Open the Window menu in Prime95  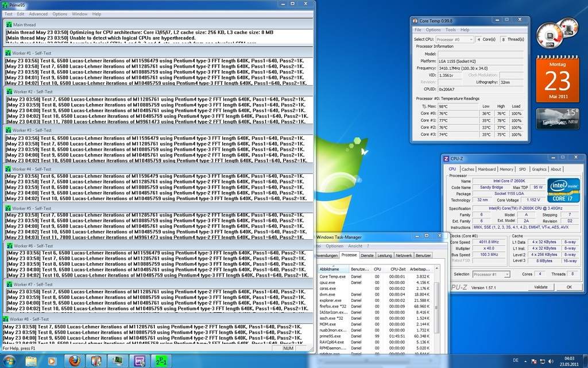(79, 14)
